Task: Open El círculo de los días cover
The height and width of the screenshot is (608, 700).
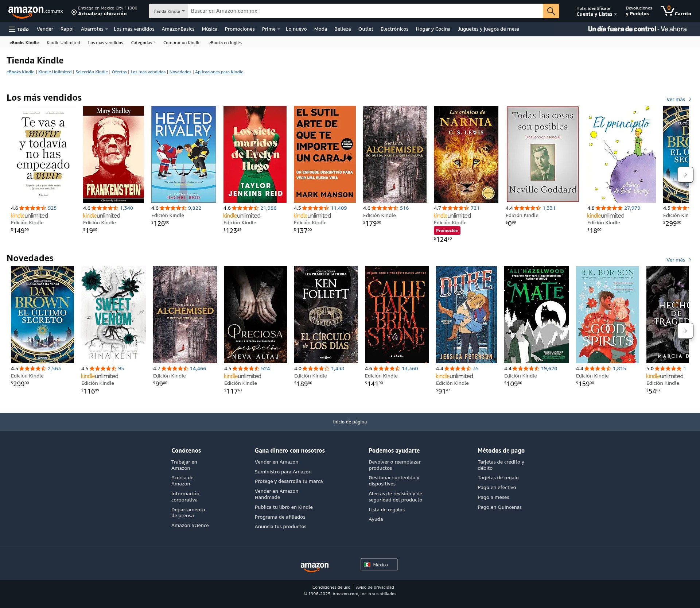Action: point(326,315)
